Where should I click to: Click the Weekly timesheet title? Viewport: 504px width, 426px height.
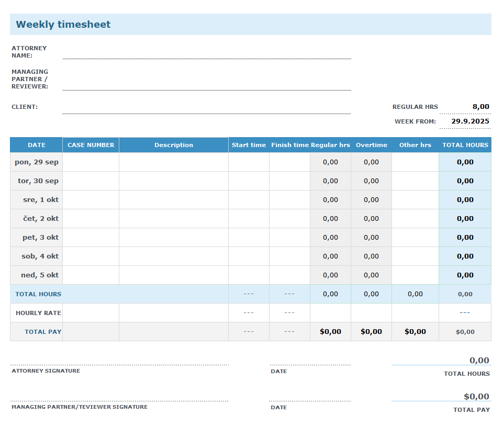[63, 25]
